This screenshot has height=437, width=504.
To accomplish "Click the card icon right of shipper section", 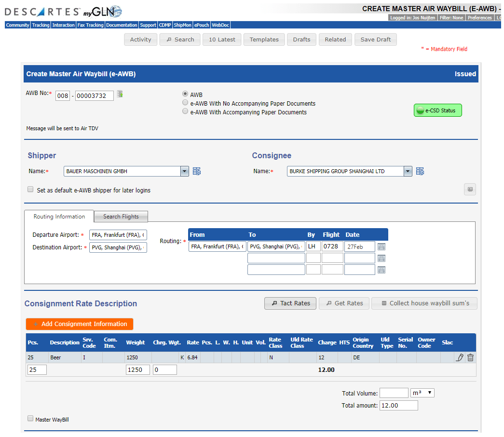I will (x=470, y=190).
